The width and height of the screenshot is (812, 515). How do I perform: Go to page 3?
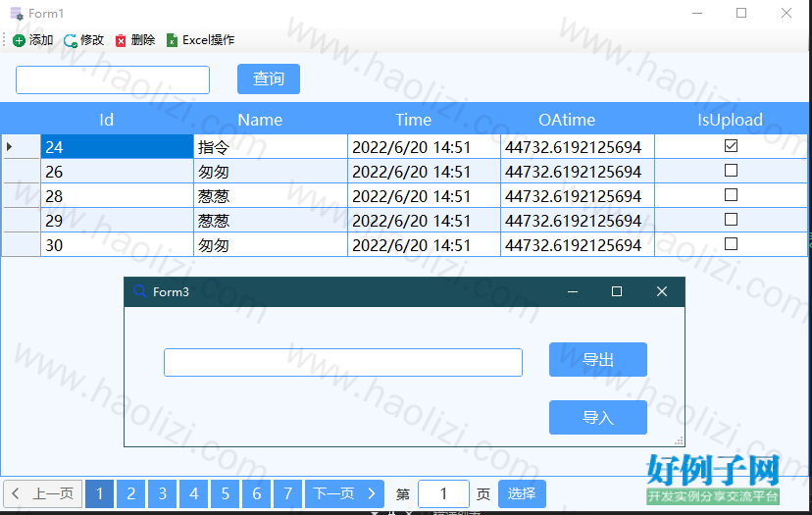click(x=162, y=493)
